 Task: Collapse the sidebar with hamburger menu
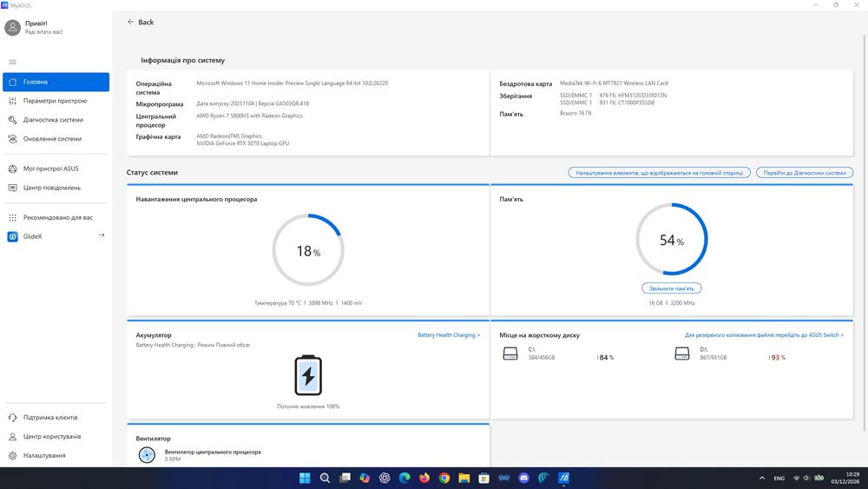point(13,62)
